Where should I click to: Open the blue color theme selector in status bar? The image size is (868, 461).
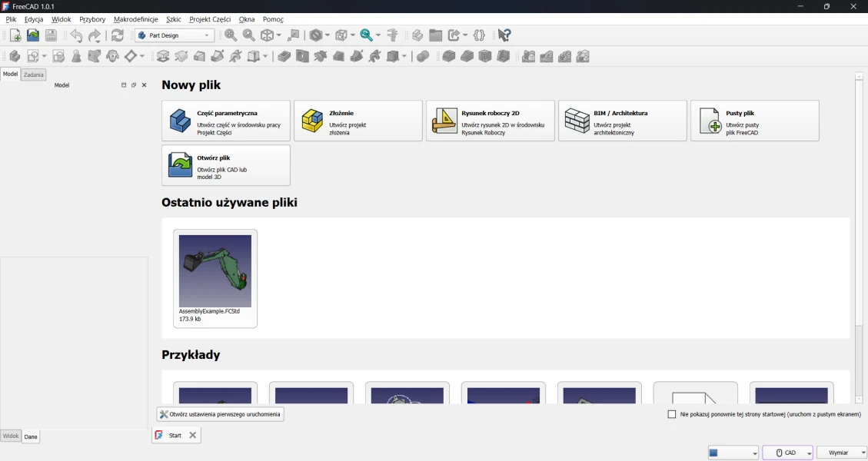pyautogui.click(x=733, y=453)
